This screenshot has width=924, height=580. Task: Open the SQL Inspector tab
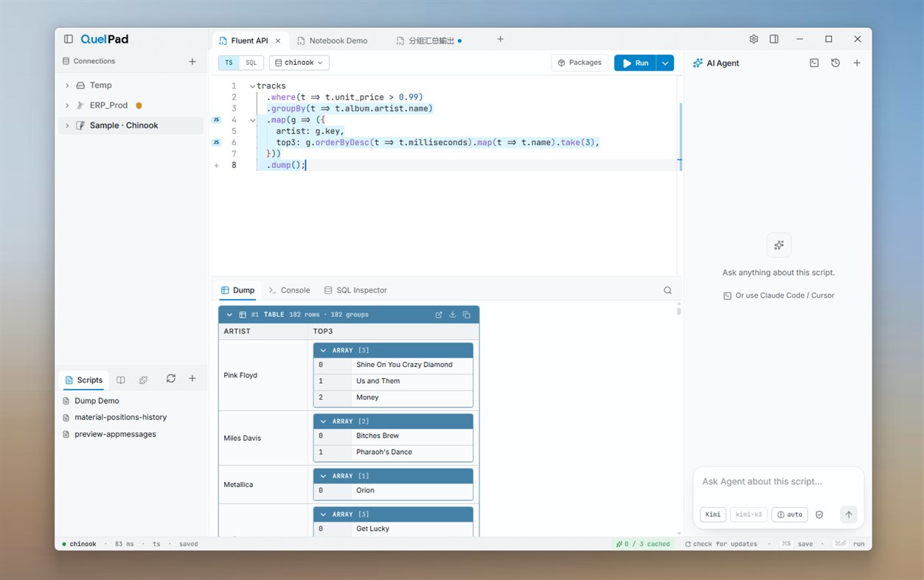click(355, 290)
